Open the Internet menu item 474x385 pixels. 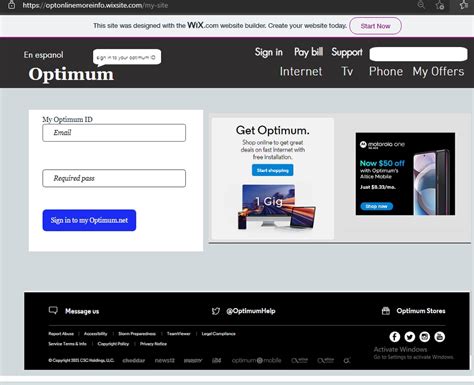click(301, 71)
